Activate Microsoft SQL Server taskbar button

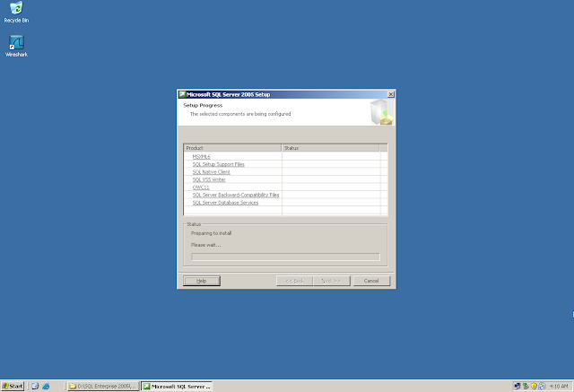point(177,386)
